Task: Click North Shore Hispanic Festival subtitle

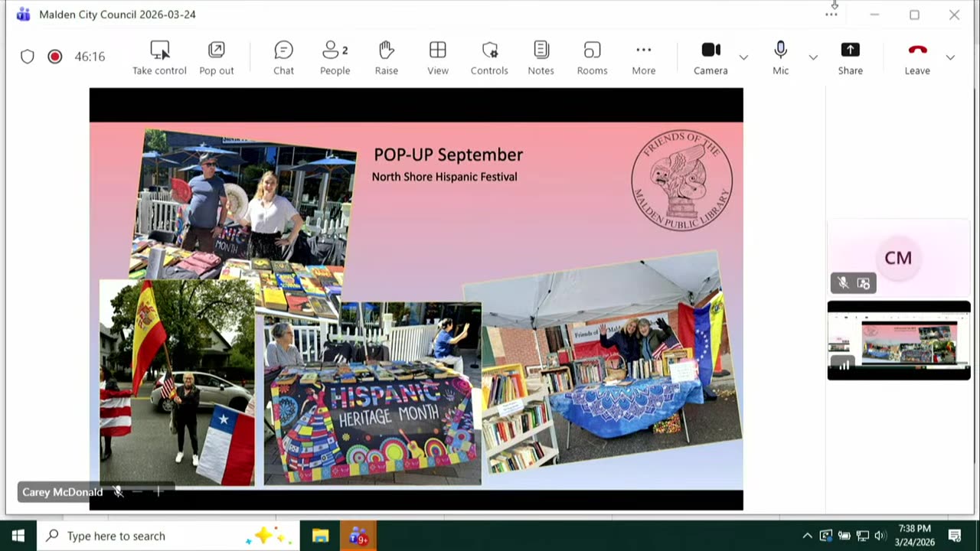Action: pos(444,177)
